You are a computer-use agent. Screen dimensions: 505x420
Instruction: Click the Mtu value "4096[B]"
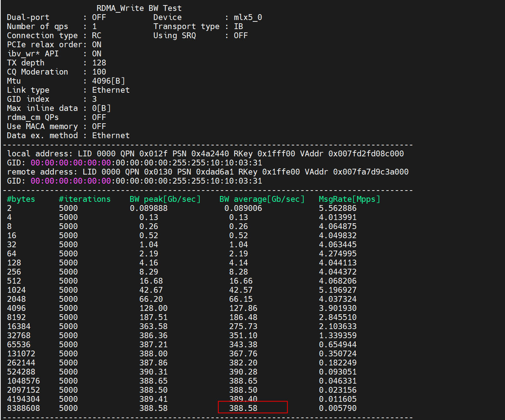click(108, 81)
